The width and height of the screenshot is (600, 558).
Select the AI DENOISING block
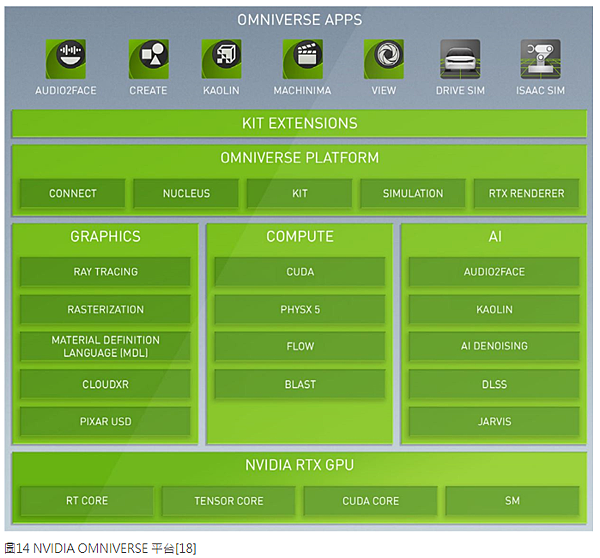click(x=494, y=346)
